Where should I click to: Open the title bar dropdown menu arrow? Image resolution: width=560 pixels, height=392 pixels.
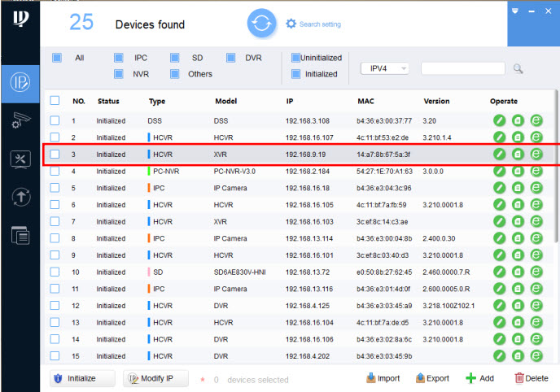coord(514,11)
